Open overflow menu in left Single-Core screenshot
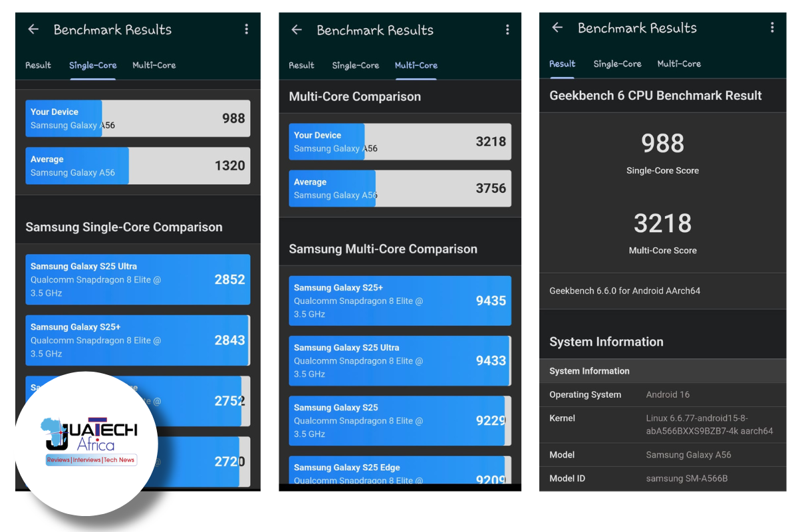This screenshot has width=798, height=532. tap(246, 29)
